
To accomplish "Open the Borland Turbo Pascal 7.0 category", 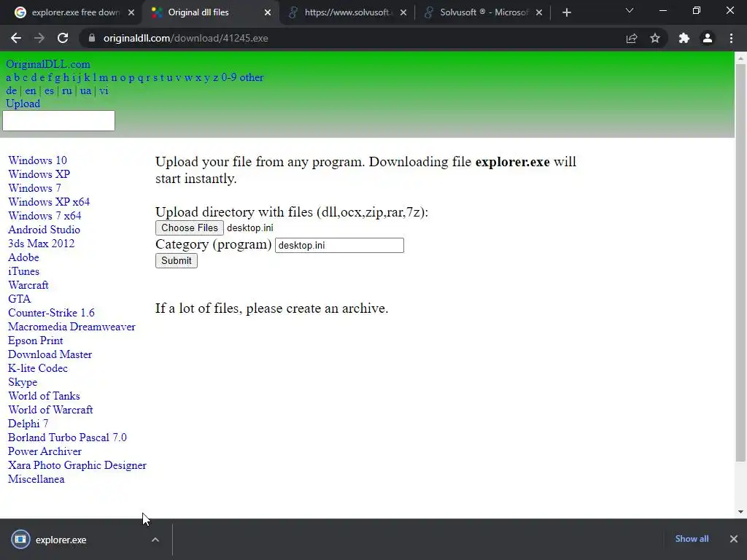I will point(67,437).
